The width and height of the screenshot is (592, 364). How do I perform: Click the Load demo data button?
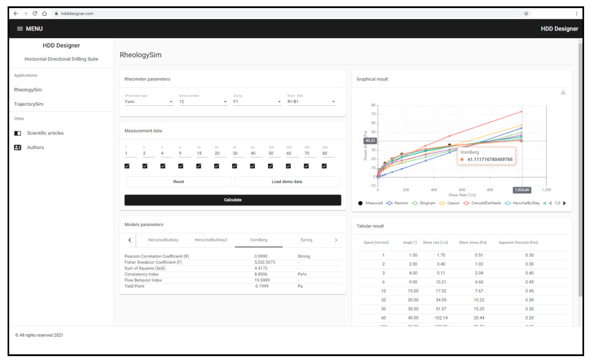pos(287,181)
